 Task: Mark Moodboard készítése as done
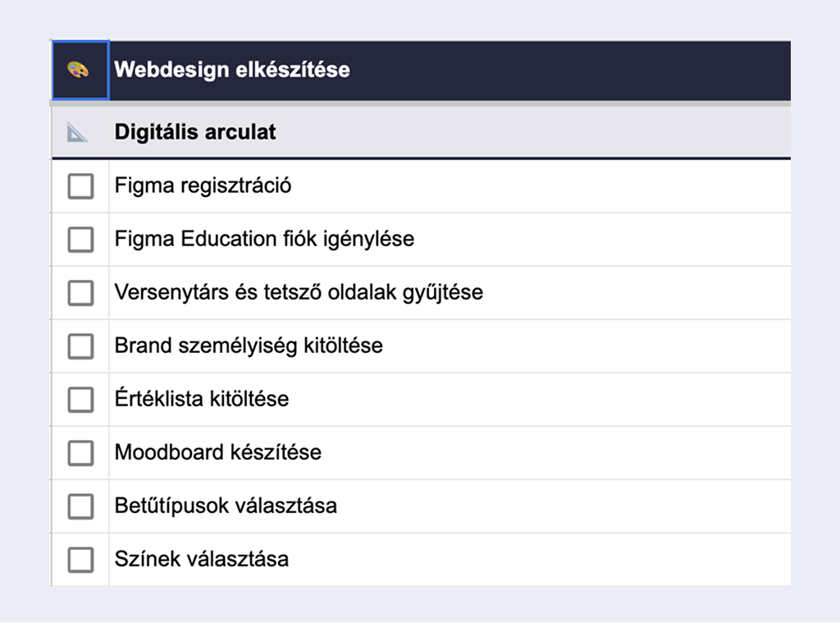80,453
